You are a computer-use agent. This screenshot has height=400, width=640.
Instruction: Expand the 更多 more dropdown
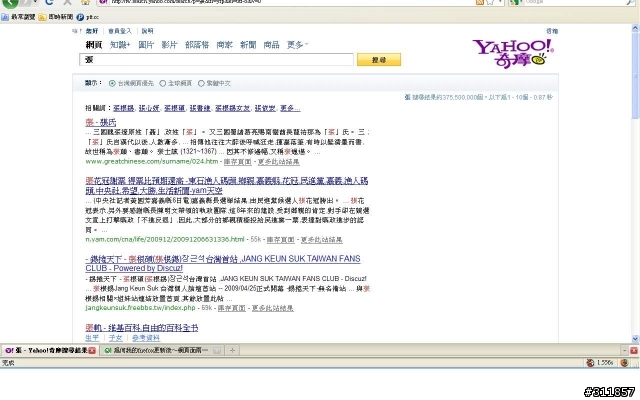[x=298, y=45]
